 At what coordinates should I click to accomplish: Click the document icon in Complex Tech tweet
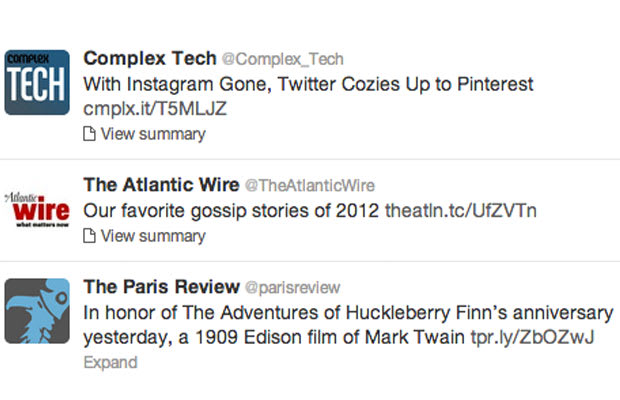tap(89, 134)
